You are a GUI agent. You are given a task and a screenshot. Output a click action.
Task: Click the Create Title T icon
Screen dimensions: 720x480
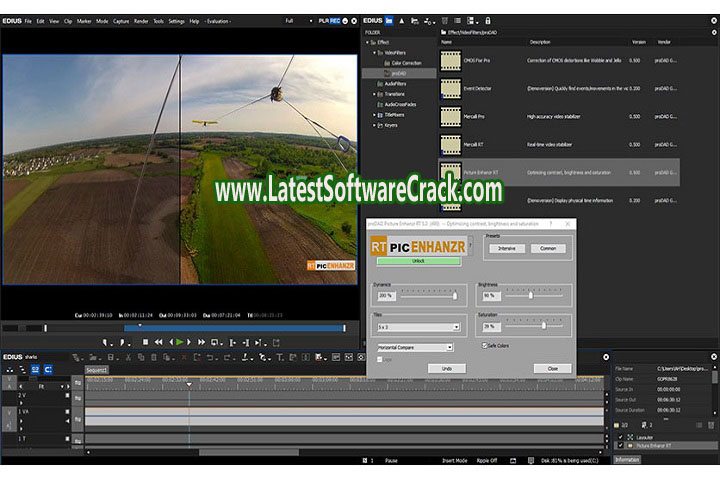(x=280, y=357)
